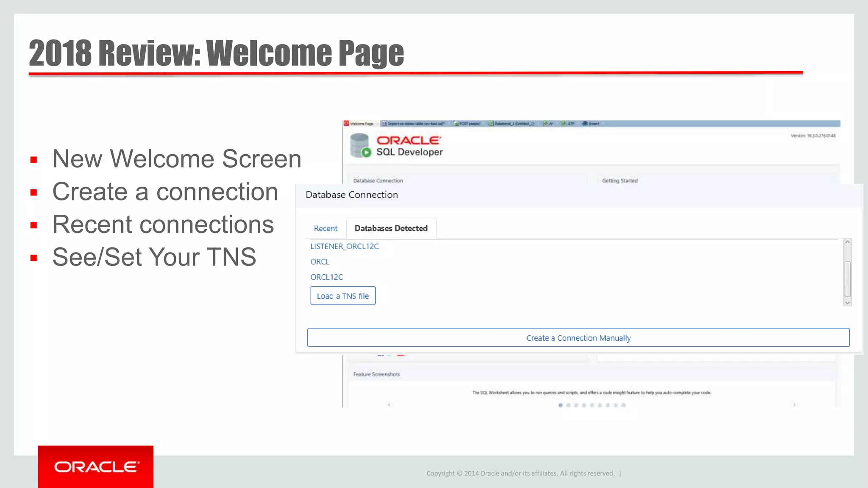This screenshot has width=868, height=488.
Task: Select the second carousel dot indicator
Action: [x=568, y=405]
